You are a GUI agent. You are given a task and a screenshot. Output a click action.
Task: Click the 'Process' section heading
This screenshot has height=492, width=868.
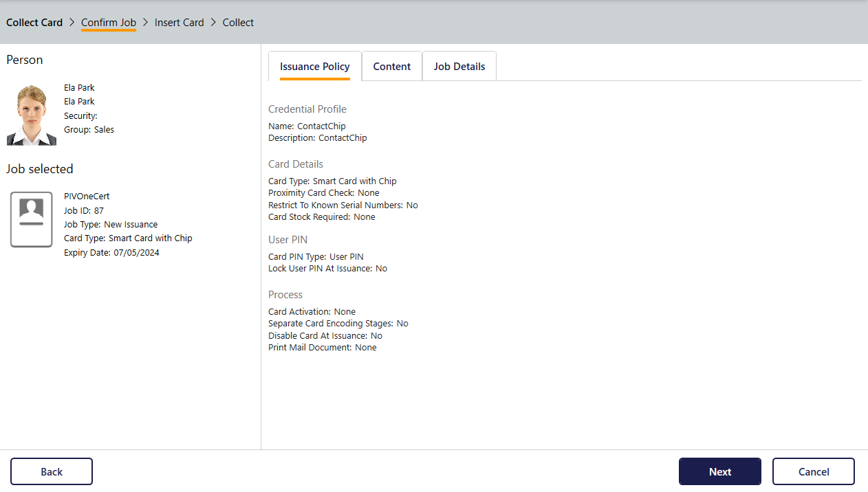pos(285,295)
